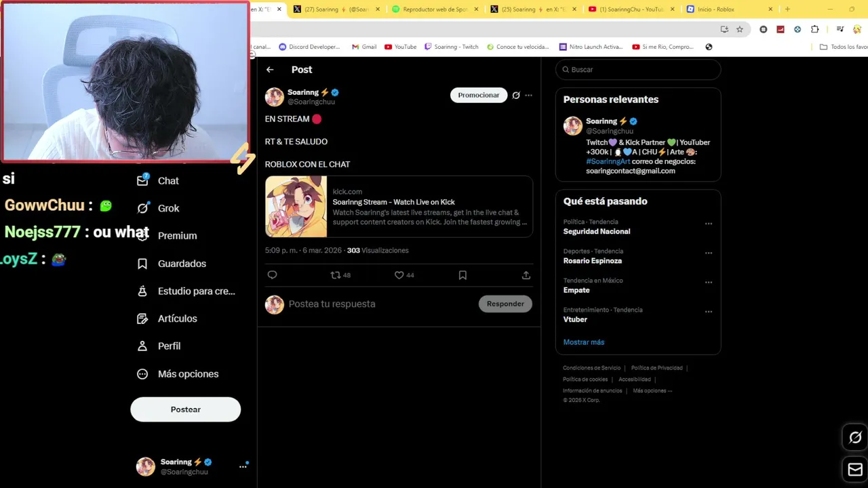Bookmark this page with star icon
This screenshot has height=488, width=868.
(x=740, y=29)
